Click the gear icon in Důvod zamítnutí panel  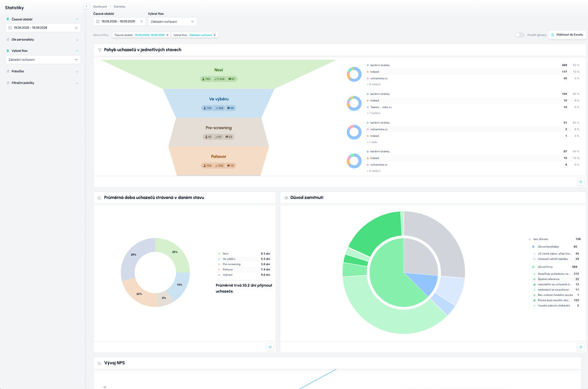click(x=581, y=347)
